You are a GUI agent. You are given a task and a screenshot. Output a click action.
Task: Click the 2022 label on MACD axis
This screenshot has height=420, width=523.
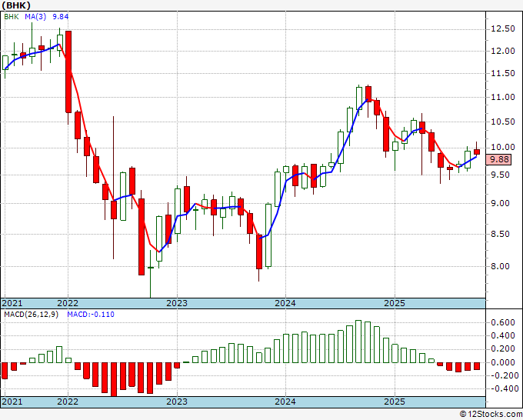(x=68, y=402)
